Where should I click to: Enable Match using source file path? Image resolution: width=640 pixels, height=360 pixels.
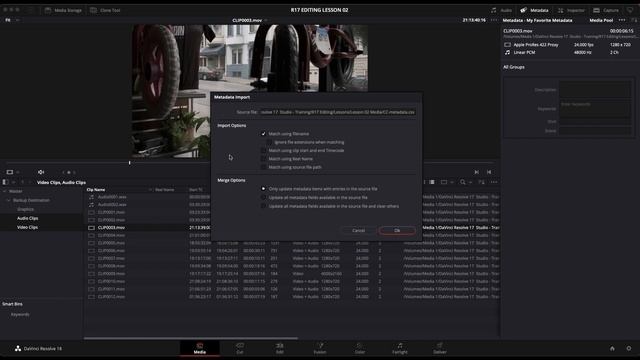[x=263, y=167]
